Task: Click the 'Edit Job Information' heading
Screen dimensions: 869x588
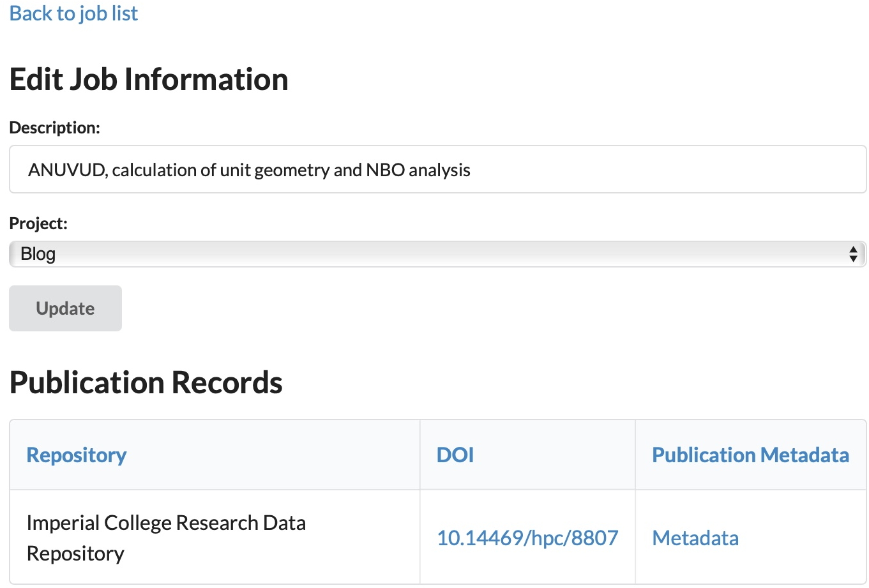Action: pyautogui.click(x=149, y=80)
